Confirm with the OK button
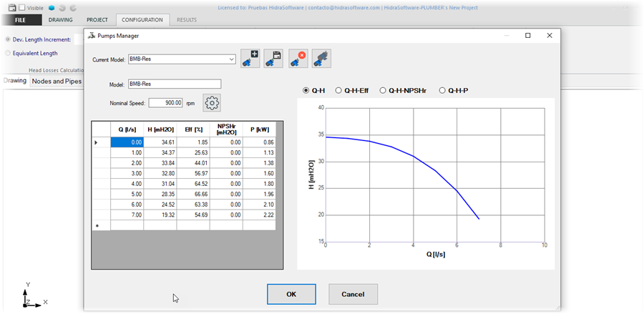 pyautogui.click(x=291, y=294)
